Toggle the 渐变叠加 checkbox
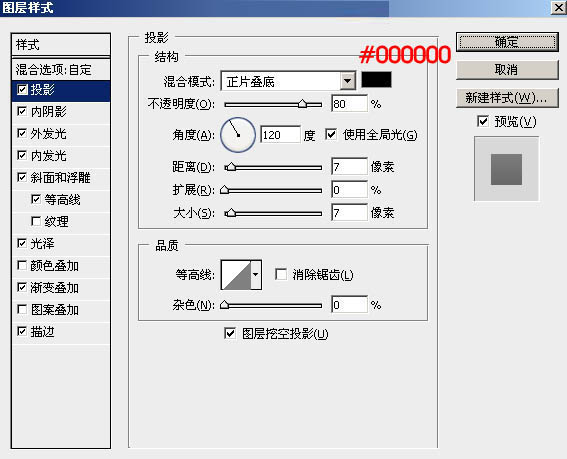Screen dimensions: 567x459 pos(22,288)
